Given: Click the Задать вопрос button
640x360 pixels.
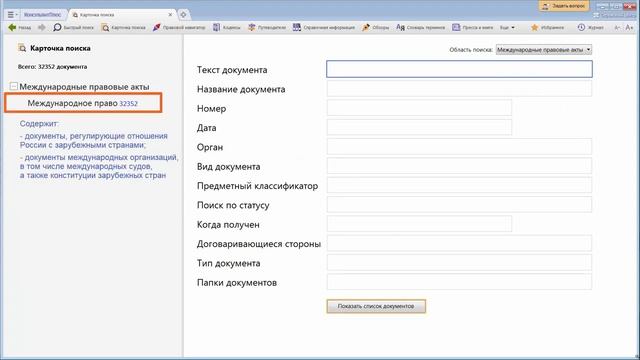Looking at the screenshot, I should coord(564,6).
